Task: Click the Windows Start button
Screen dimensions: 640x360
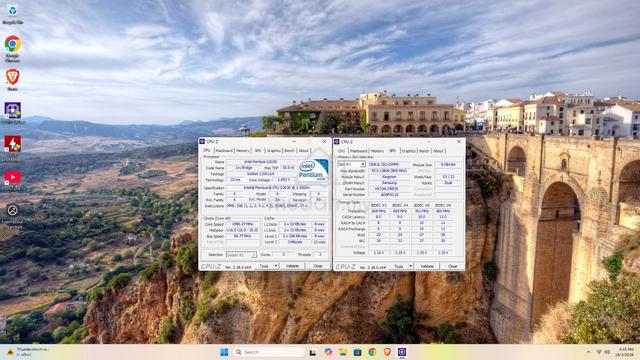Action: (224, 352)
